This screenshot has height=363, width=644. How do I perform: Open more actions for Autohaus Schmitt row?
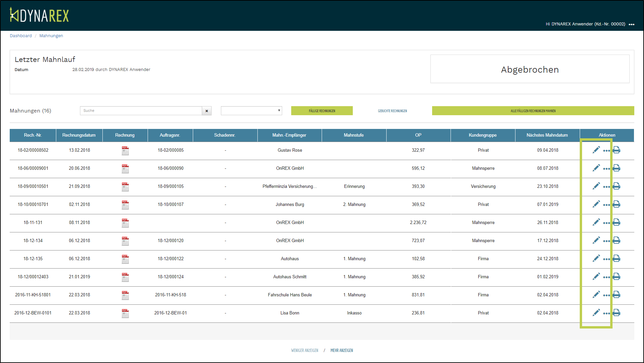click(x=607, y=277)
